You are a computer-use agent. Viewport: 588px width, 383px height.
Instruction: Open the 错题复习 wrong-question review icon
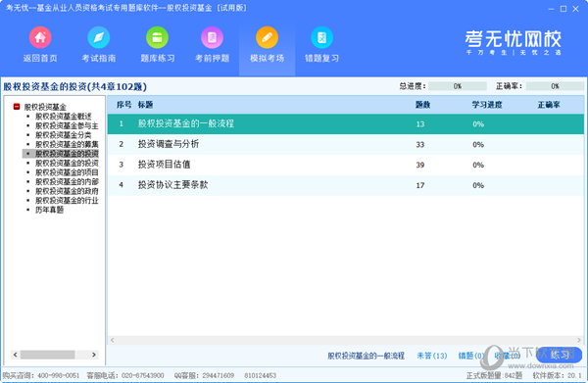[x=321, y=37]
